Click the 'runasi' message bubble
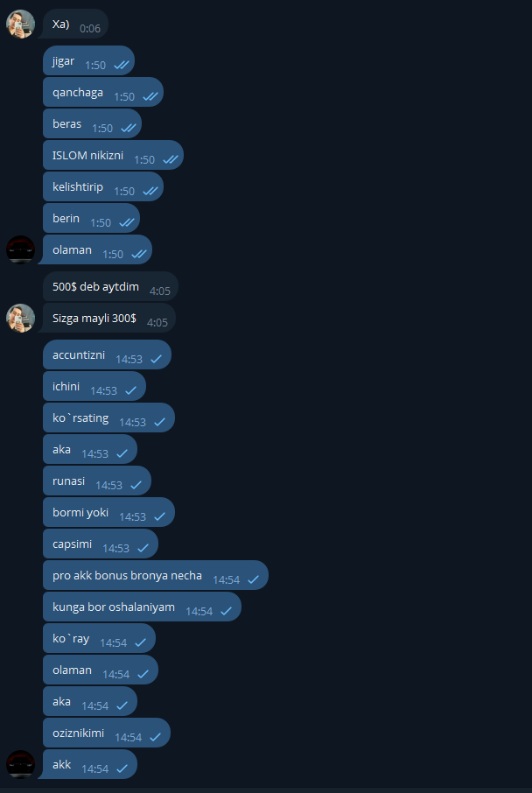This screenshot has width=532, height=793. [97, 481]
